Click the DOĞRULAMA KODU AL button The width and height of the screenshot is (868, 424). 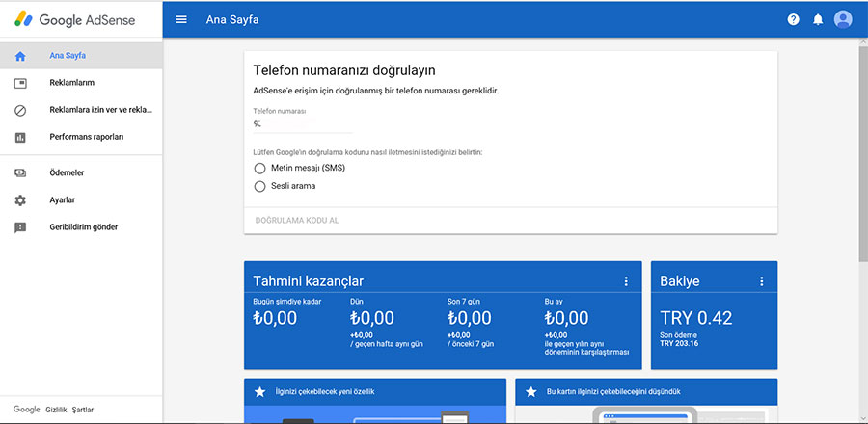(x=297, y=221)
